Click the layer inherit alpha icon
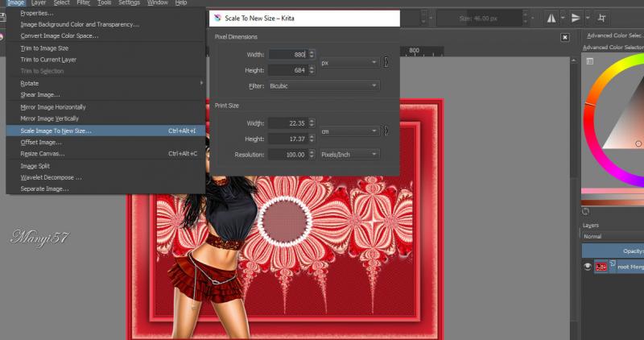 (x=614, y=263)
